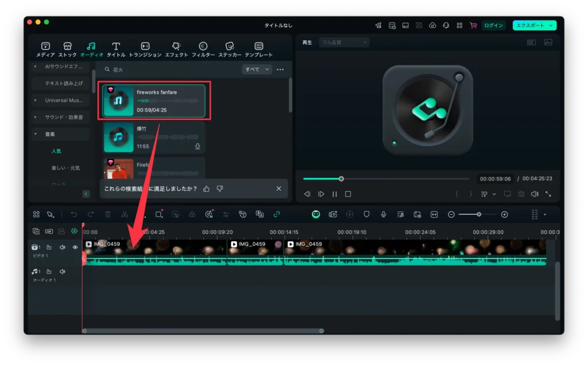Open the フル品質 playback quality dropdown
The image size is (588, 366).
coord(343,42)
